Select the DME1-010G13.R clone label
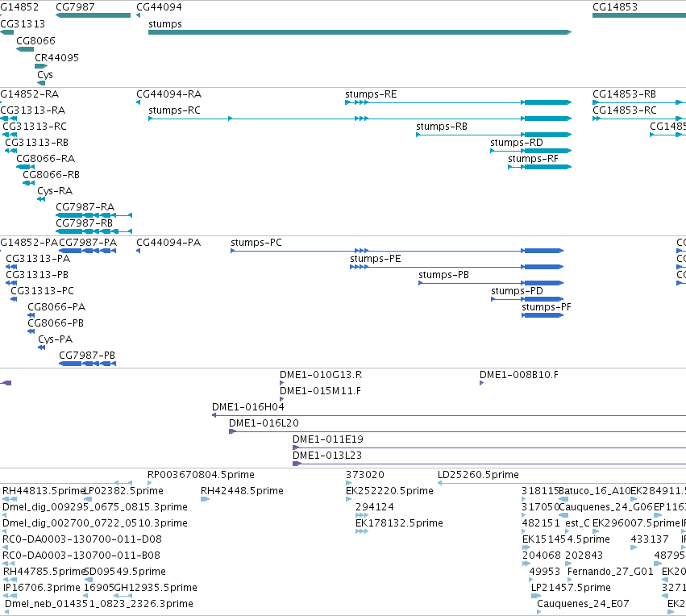This screenshot has width=686, height=616. (321, 375)
